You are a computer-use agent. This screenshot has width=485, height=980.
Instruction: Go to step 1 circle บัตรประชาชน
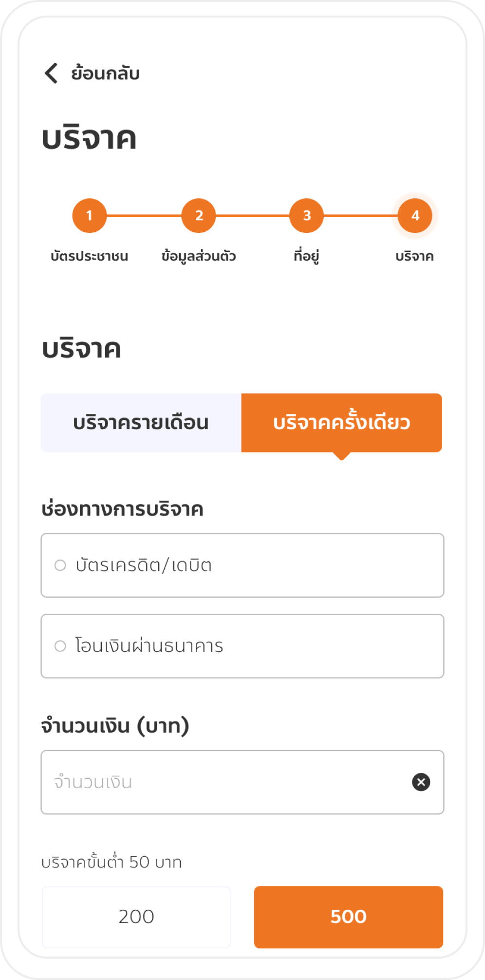coord(89,215)
